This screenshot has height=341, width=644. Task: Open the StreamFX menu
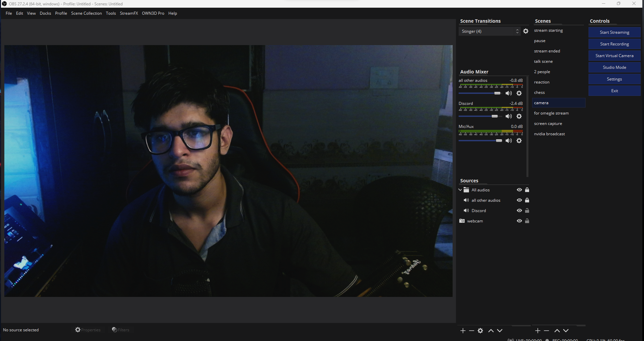pos(129,13)
